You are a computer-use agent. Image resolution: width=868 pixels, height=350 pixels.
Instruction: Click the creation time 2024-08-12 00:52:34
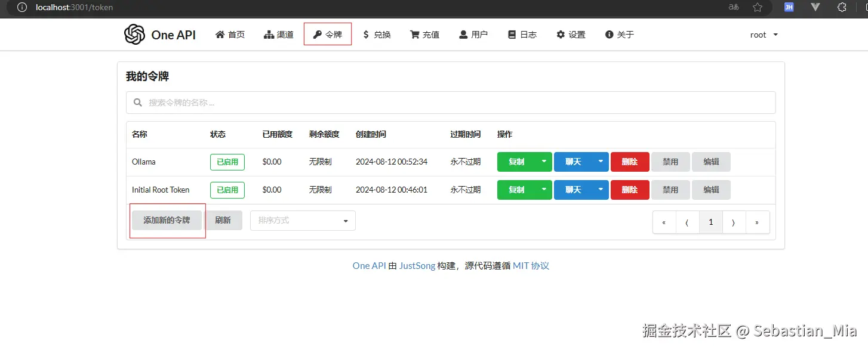(392, 162)
